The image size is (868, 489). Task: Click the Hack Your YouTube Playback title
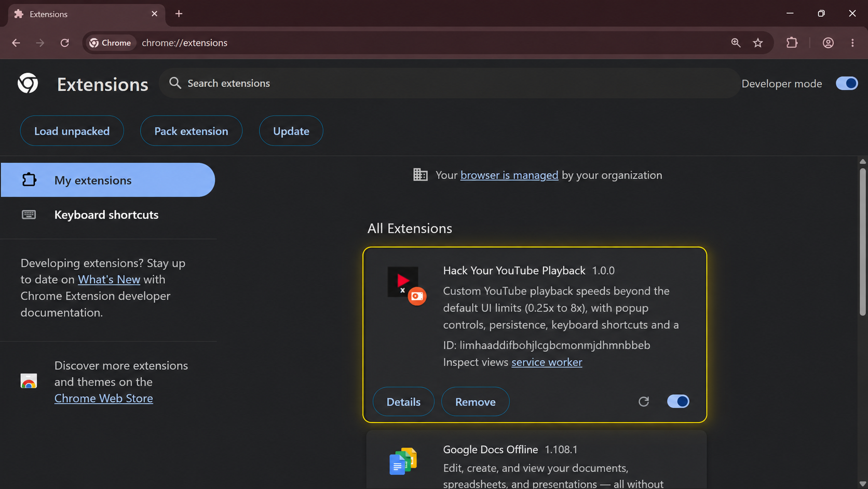click(x=514, y=270)
